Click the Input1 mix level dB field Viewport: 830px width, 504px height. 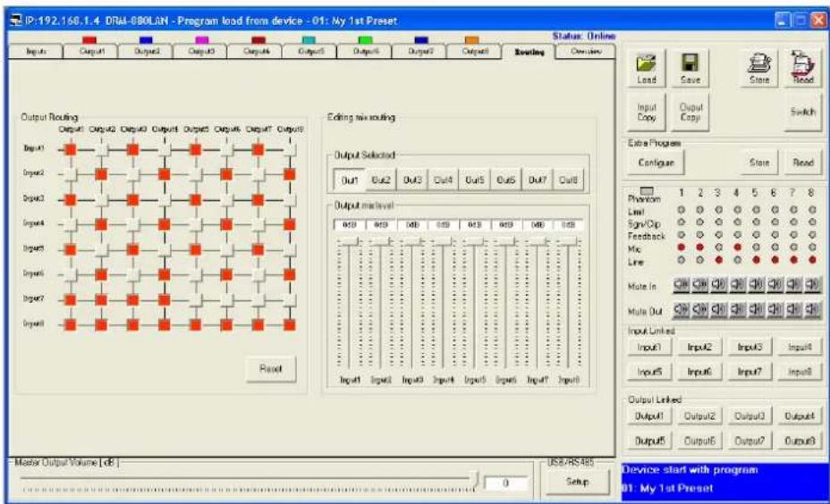351,226
